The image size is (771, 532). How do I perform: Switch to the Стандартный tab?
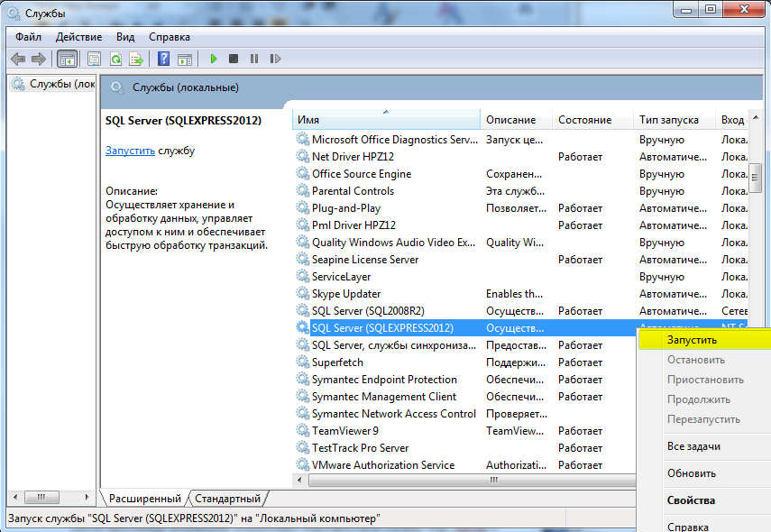coord(227,498)
